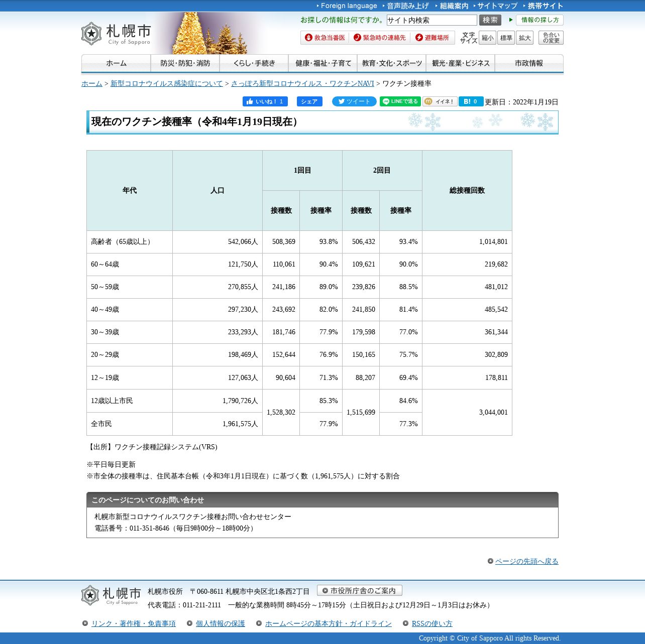645x644 pixels.
Task: Open the 市政情報 navigation tab
Action: [x=528, y=63]
